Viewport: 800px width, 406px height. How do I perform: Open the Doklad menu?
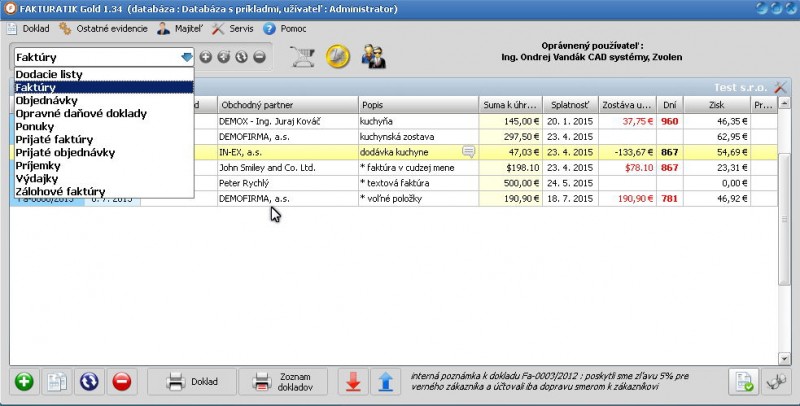[x=29, y=29]
